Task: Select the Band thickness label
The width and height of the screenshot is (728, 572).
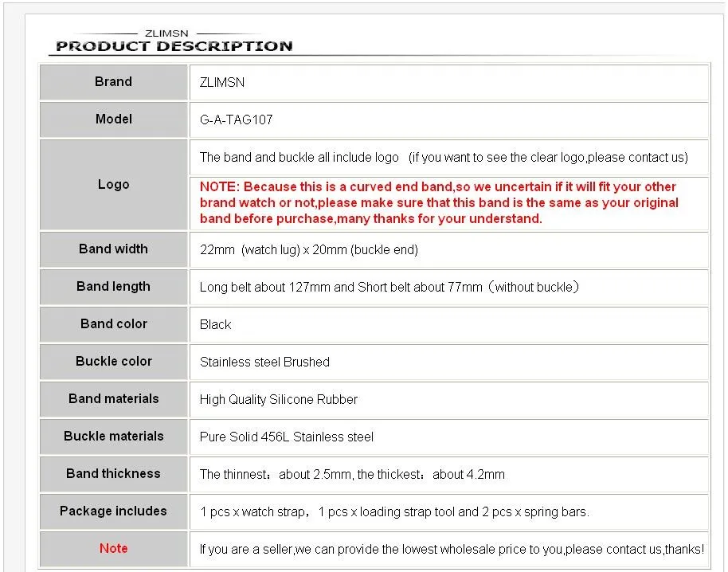Action: pos(113,473)
